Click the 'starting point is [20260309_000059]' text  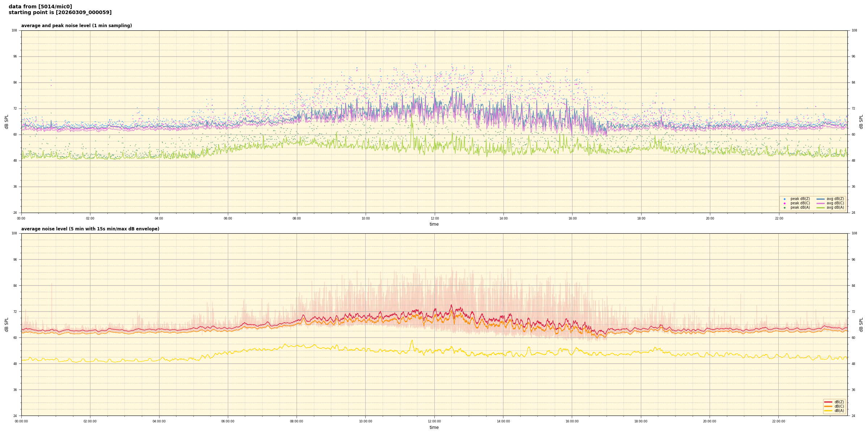point(60,13)
